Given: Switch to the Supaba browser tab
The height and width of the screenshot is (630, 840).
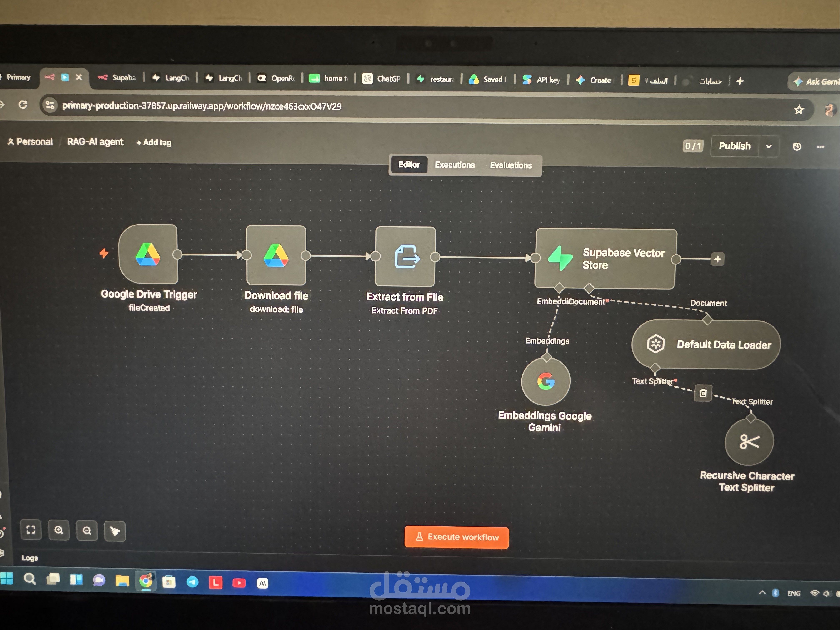Looking at the screenshot, I should [117, 77].
